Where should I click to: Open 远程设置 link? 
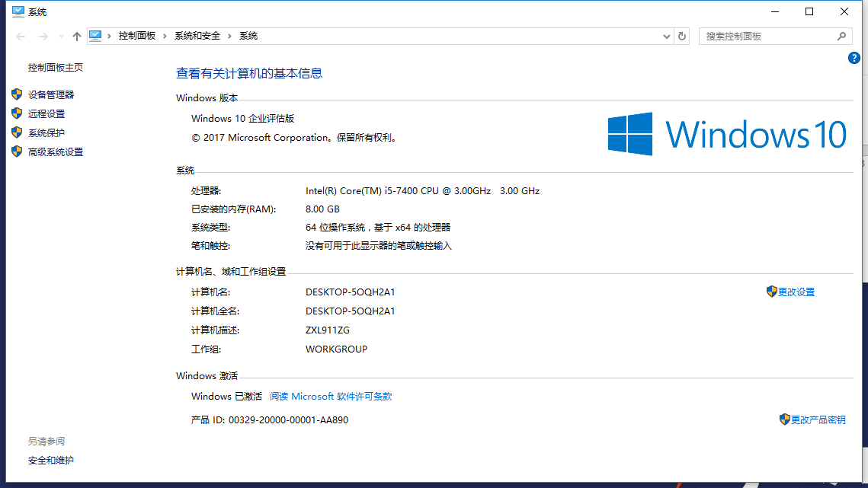pos(46,114)
